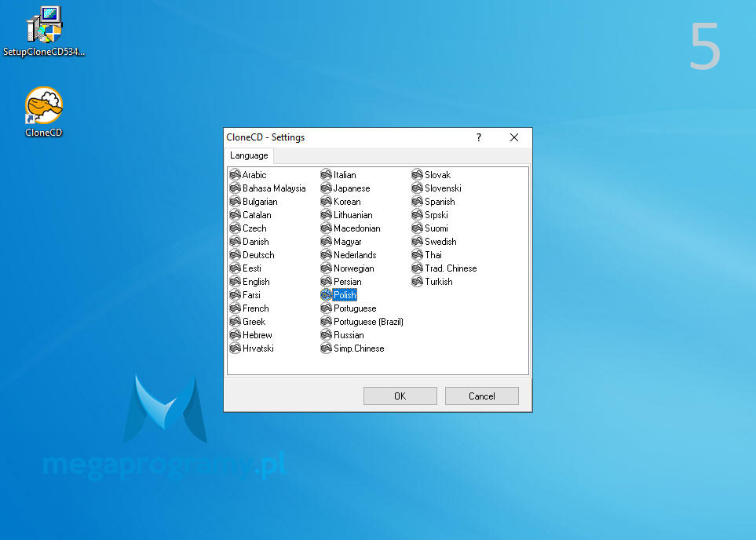Click the icon beside Hrvatski
This screenshot has width=756, height=540.
236,348
